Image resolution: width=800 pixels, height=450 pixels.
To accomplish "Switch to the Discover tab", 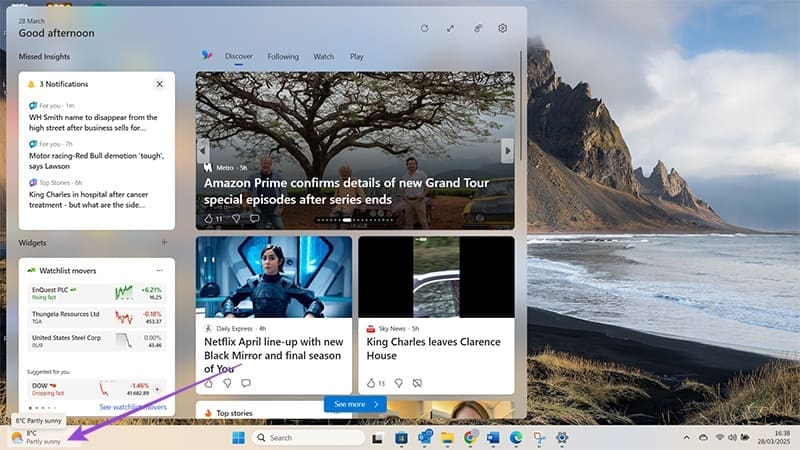I will pyautogui.click(x=239, y=56).
